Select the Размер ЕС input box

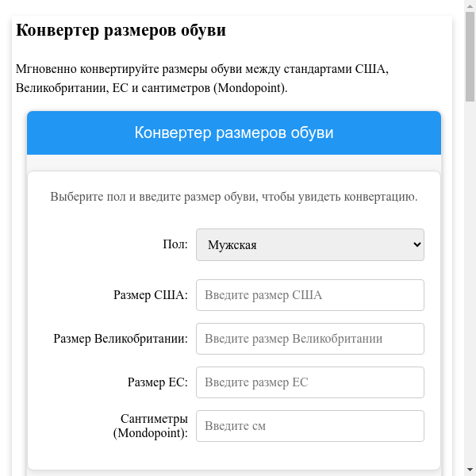click(309, 382)
